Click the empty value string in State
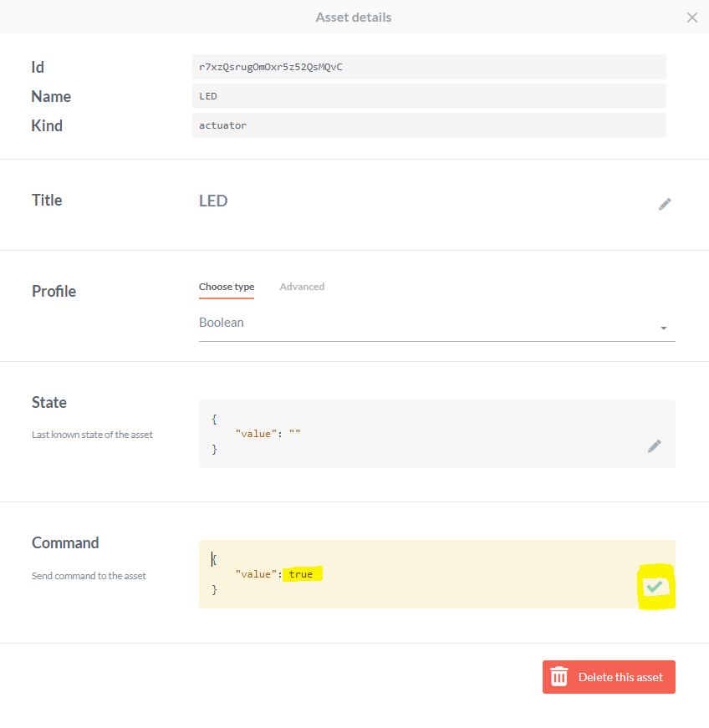The height and width of the screenshot is (728, 709). click(294, 433)
